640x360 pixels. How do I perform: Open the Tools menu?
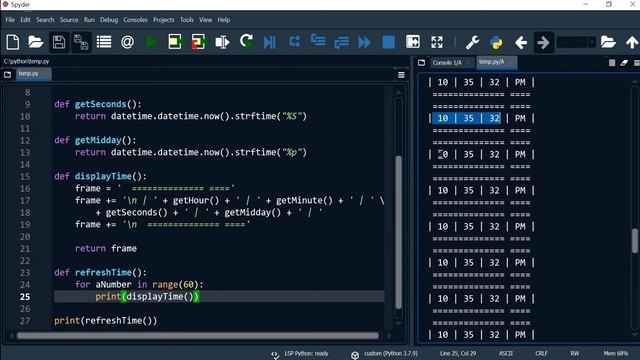pyautogui.click(x=187, y=20)
